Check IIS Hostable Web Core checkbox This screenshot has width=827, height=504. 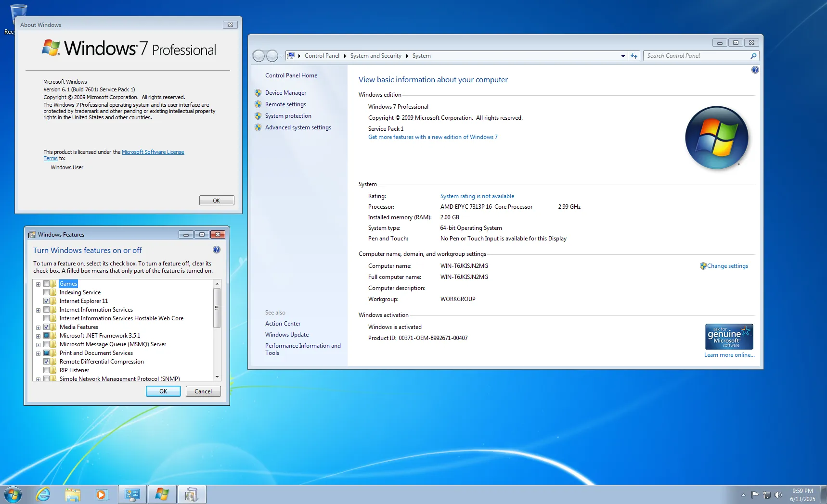46,318
